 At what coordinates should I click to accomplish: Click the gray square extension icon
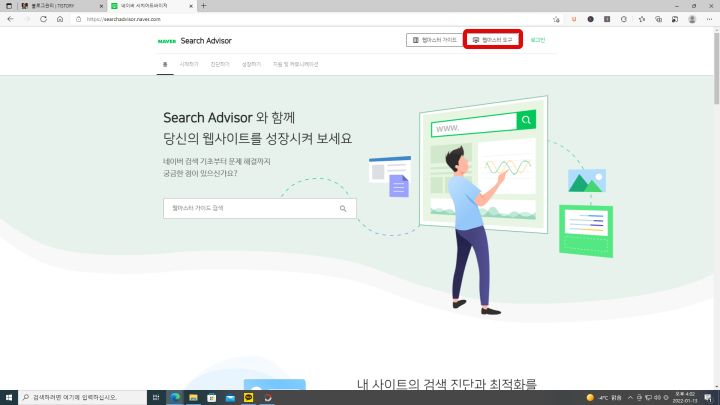click(607, 19)
